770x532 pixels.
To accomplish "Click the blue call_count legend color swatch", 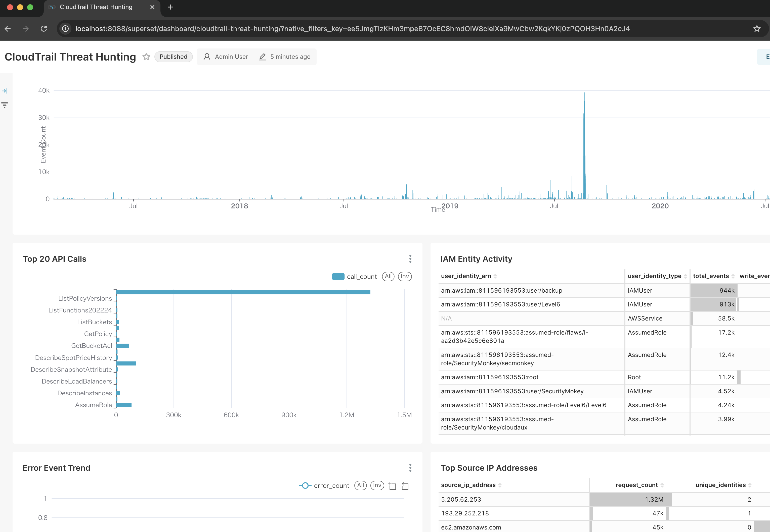I will click(338, 276).
